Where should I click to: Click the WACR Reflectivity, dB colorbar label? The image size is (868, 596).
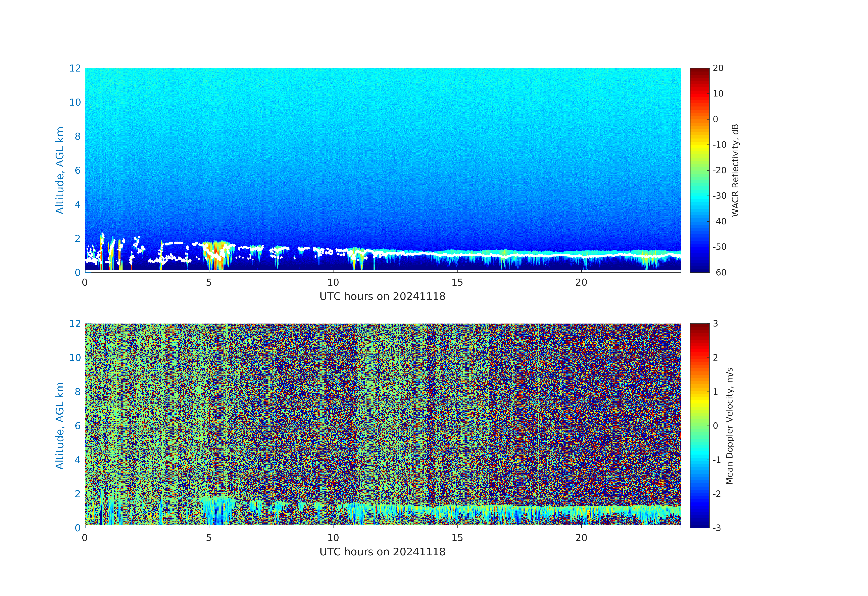click(x=735, y=170)
